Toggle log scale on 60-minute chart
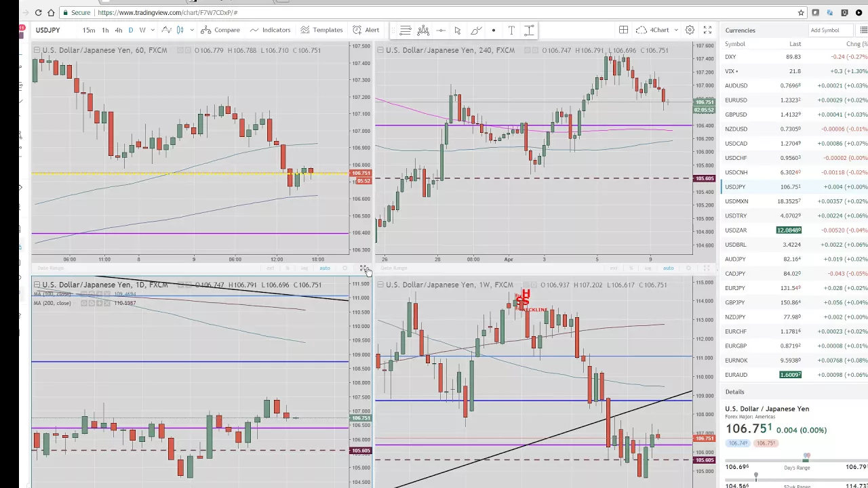 [304, 268]
